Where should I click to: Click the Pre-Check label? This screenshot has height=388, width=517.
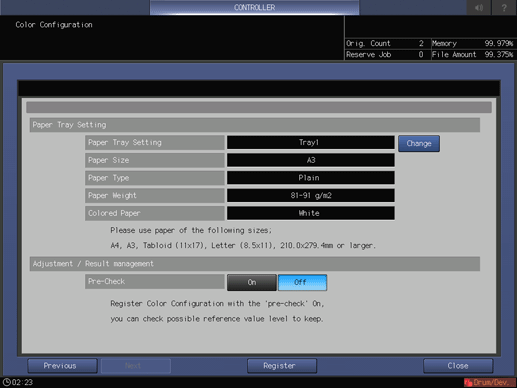point(155,282)
